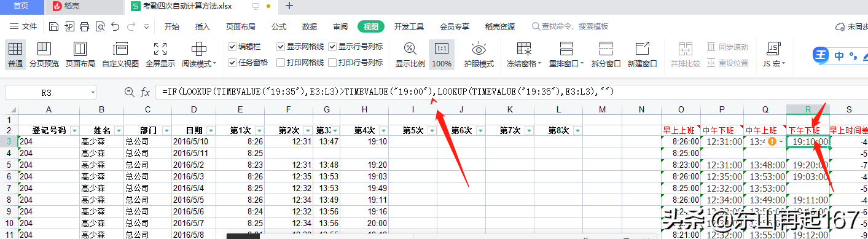This screenshot has height=239, width=868.
Task: Open the 第4次 column filter dropdown
Action: point(383,130)
